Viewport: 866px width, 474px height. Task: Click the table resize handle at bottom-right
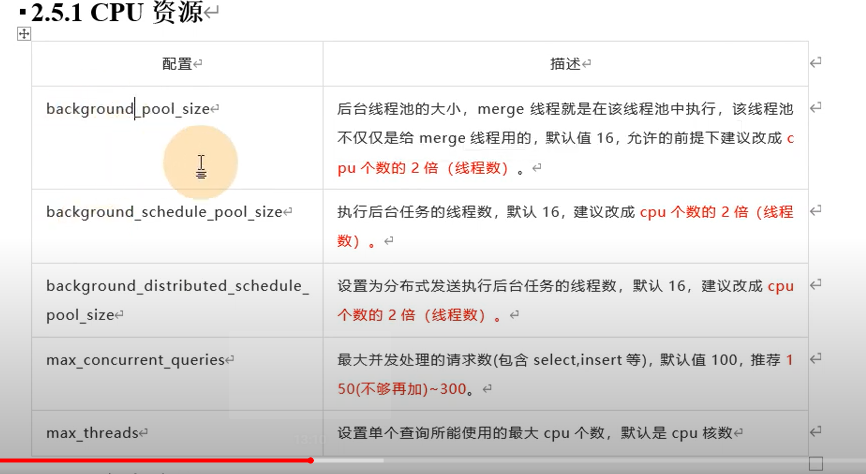coord(815,464)
